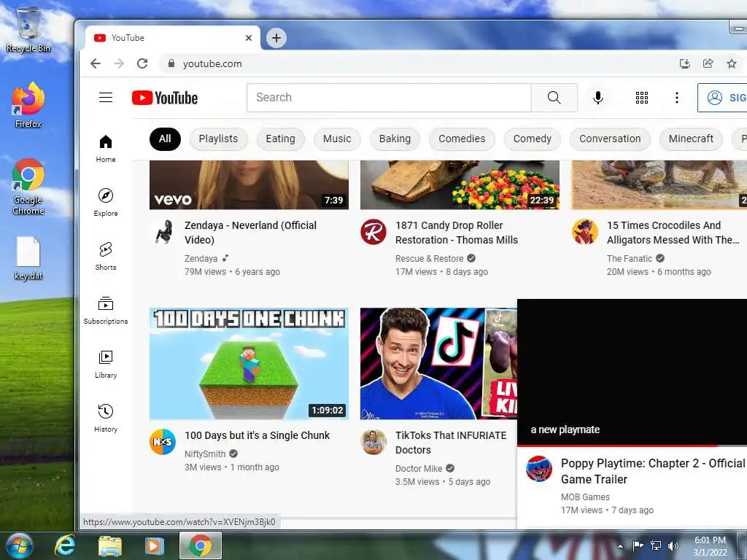Select the Music filter chip
Image resolution: width=747 pixels, height=560 pixels.
337,139
